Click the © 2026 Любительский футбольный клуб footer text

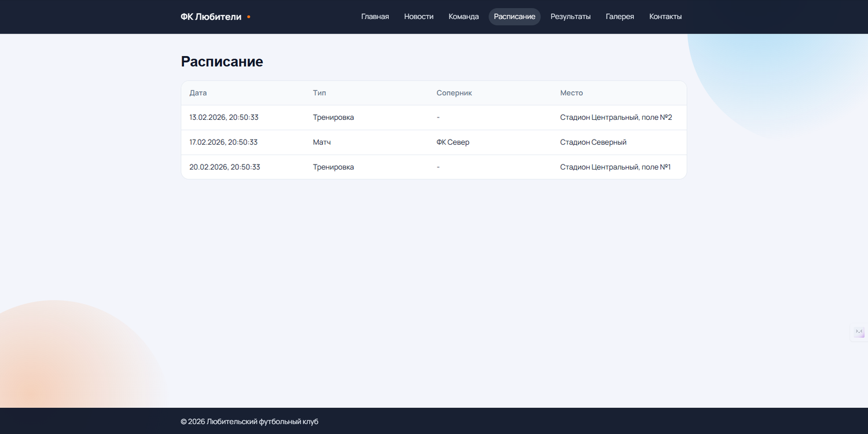point(249,422)
